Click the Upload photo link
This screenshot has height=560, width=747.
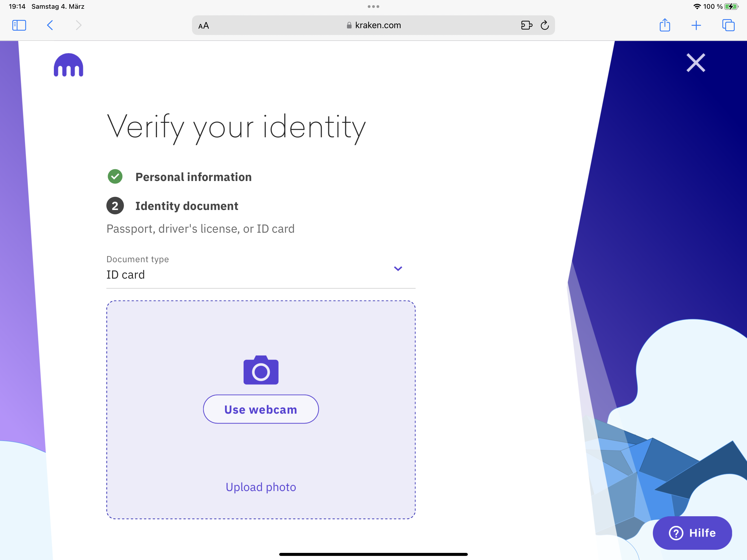coord(261,487)
